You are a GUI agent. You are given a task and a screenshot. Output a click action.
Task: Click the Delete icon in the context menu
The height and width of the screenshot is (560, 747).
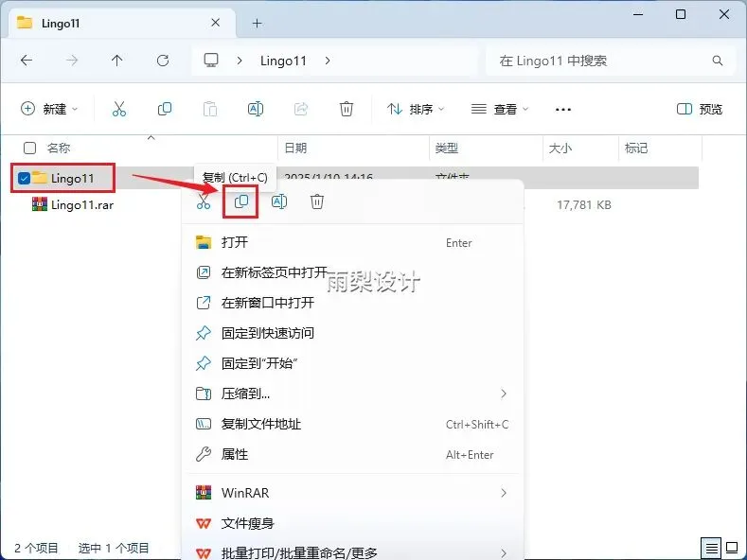coord(317,201)
